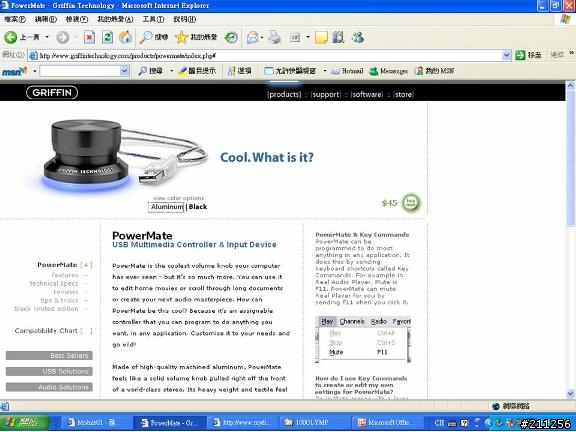Open the MSN search button dropdown arrow
Screen dimensions: 576x432
pyautogui.click(x=171, y=71)
